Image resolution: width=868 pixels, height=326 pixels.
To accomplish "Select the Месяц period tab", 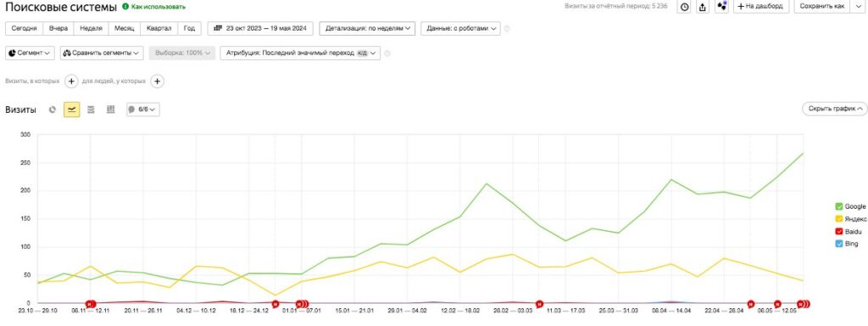I will tap(124, 28).
